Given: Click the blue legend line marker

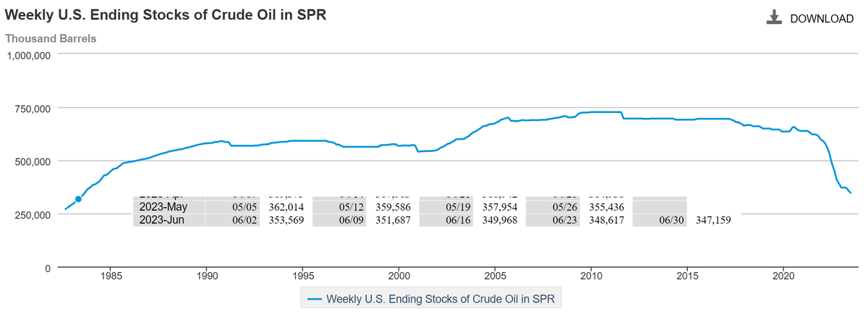Looking at the screenshot, I should click(x=315, y=298).
